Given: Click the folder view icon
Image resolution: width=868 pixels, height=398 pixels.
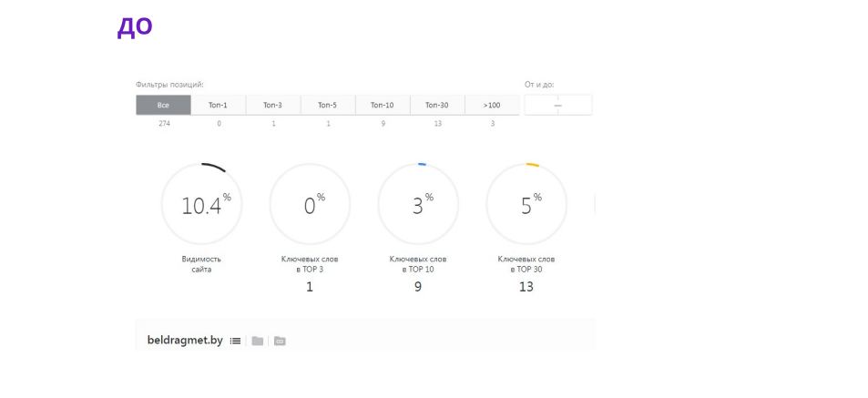Looking at the screenshot, I should (258, 341).
